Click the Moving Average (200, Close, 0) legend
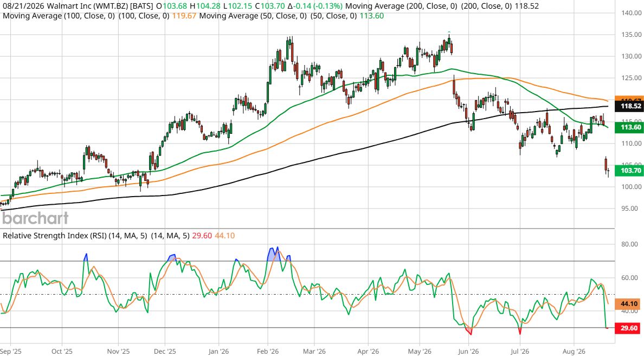 click(x=401, y=6)
